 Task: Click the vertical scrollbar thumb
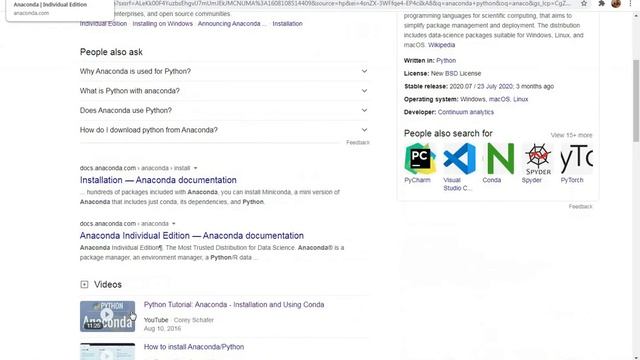[x=636, y=101]
